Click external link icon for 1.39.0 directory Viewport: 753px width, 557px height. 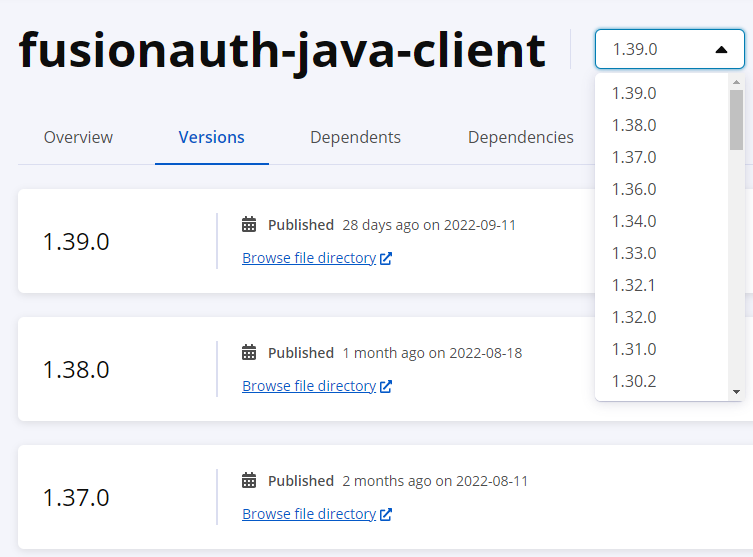pos(386,259)
